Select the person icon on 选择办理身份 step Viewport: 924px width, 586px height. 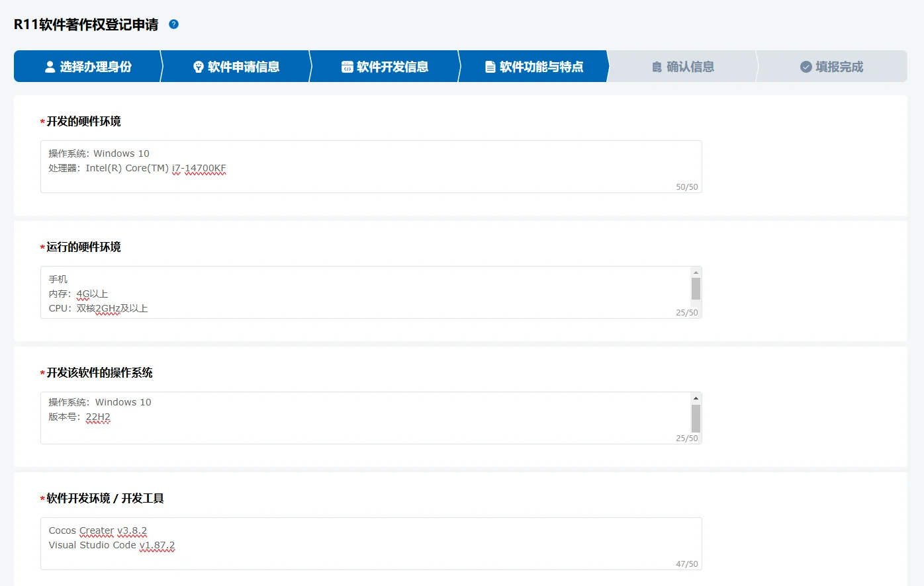(49, 66)
